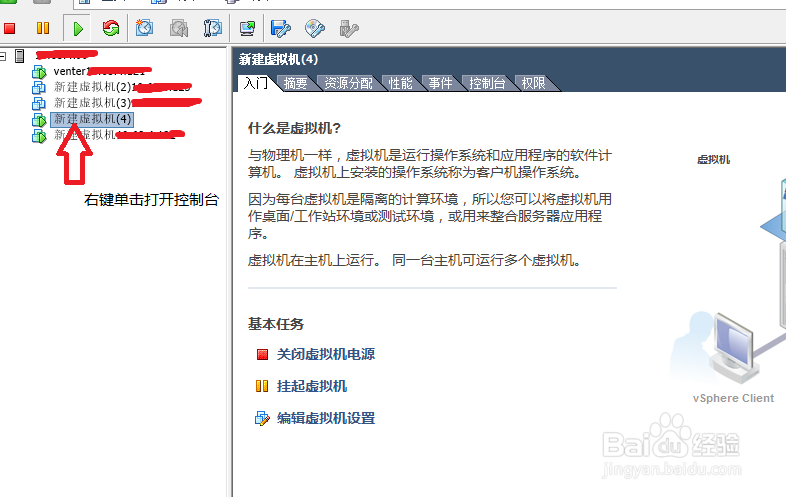This screenshot has height=497, width=786.
Task: Click the floppy drive connect icon
Action: tap(281, 28)
